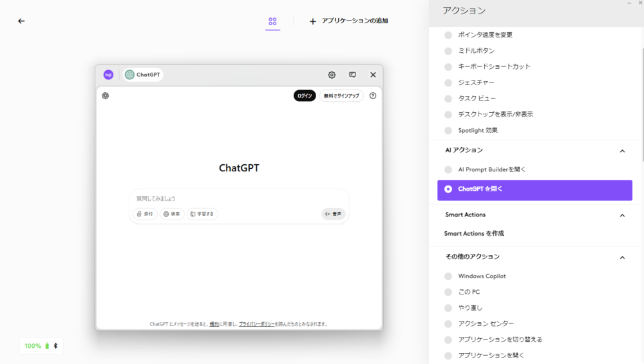Click the 100% battery percentage text

click(x=33, y=346)
